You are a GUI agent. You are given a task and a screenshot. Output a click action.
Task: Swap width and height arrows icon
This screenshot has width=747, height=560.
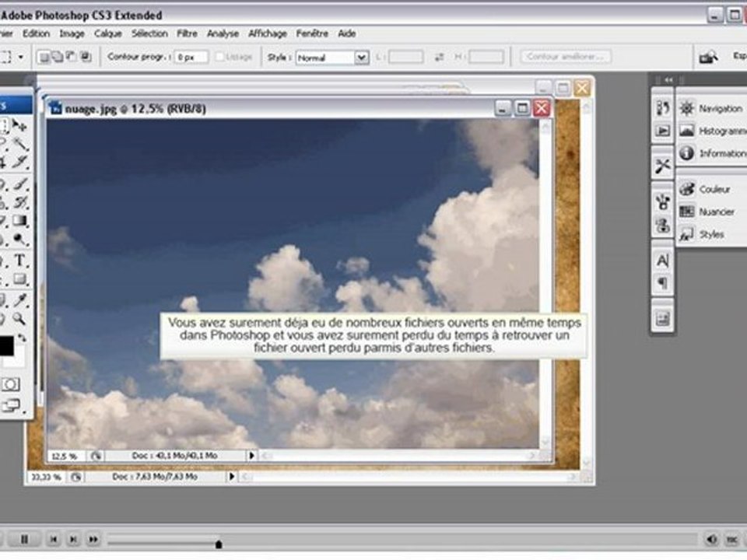[439, 57]
